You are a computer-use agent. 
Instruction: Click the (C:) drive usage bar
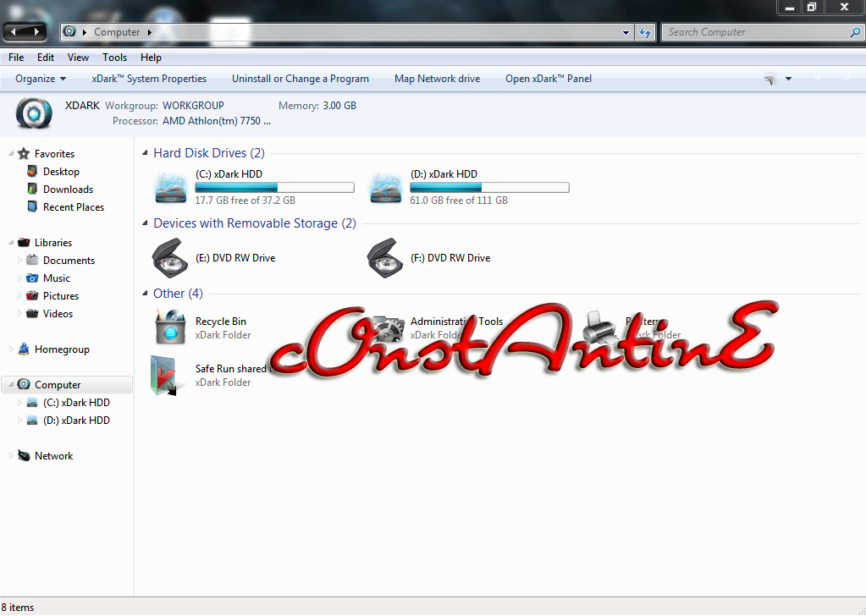point(274,188)
